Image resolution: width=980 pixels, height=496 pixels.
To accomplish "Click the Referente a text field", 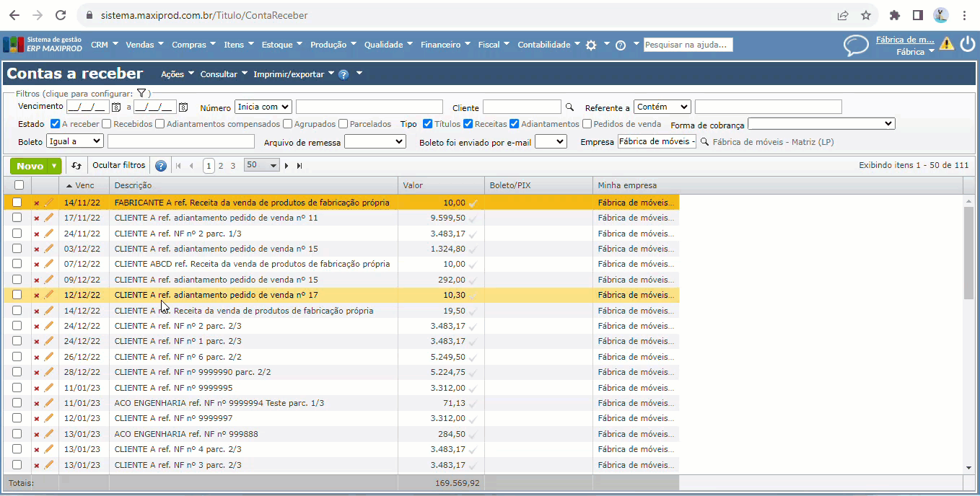I will click(768, 107).
